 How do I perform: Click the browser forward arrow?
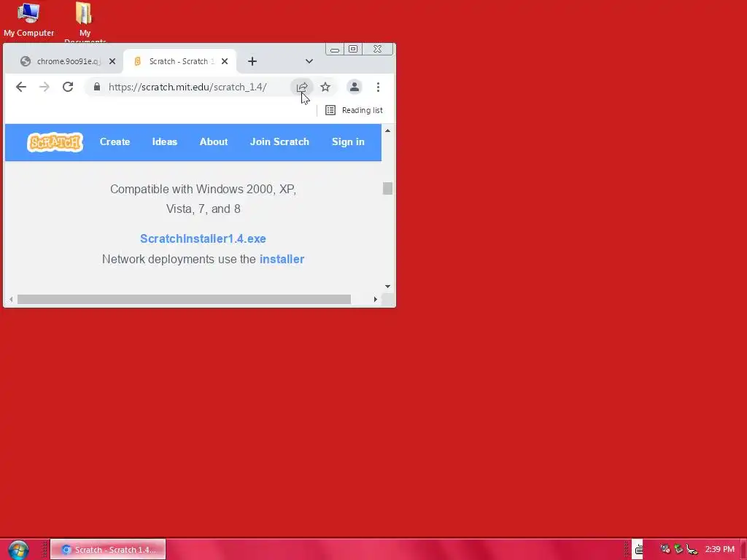(x=44, y=87)
